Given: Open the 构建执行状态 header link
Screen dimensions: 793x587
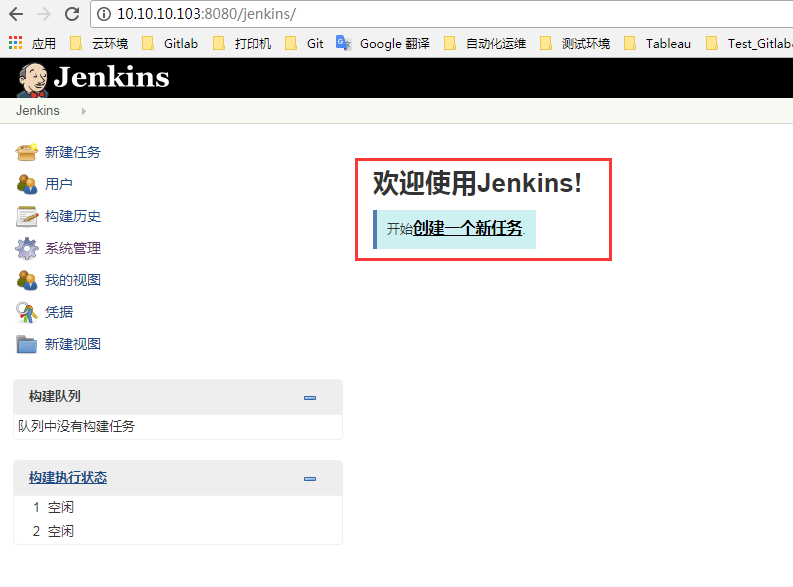Looking at the screenshot, I should click(68, 477).
